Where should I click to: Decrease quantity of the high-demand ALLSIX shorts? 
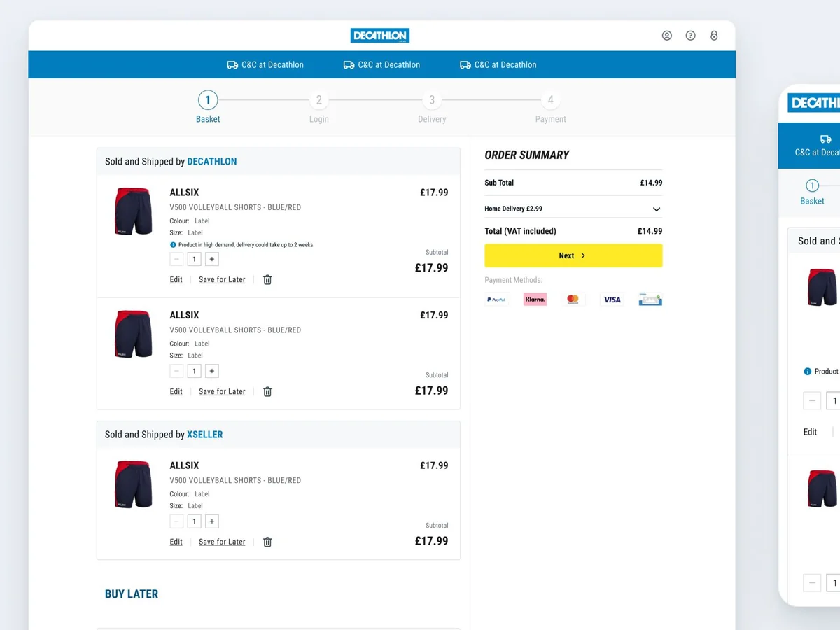point(176,259)
